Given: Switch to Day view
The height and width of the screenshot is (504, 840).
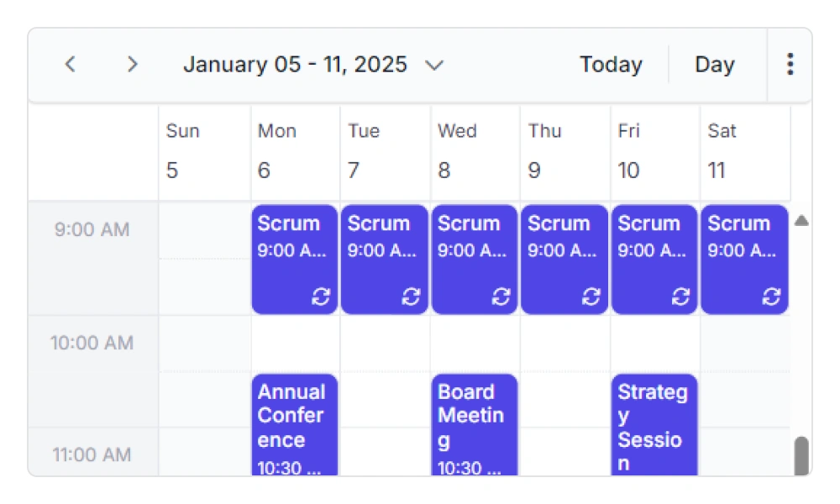Looking at the screenshot, I should (715, 64).
